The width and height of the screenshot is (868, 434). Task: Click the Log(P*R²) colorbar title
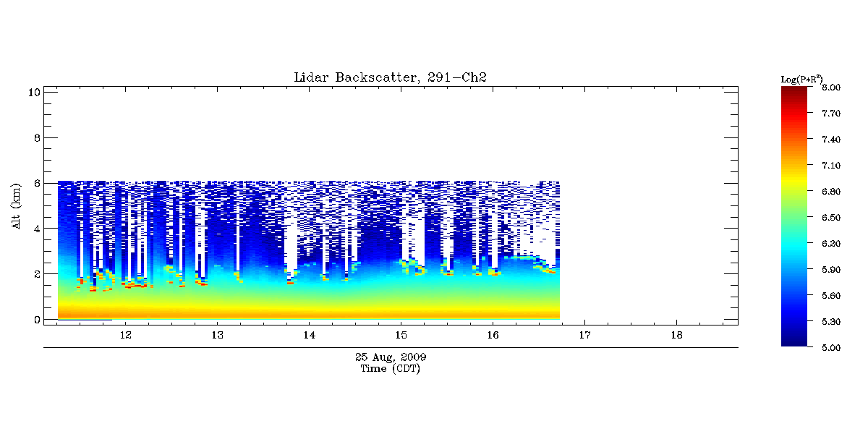coord(801,78)
